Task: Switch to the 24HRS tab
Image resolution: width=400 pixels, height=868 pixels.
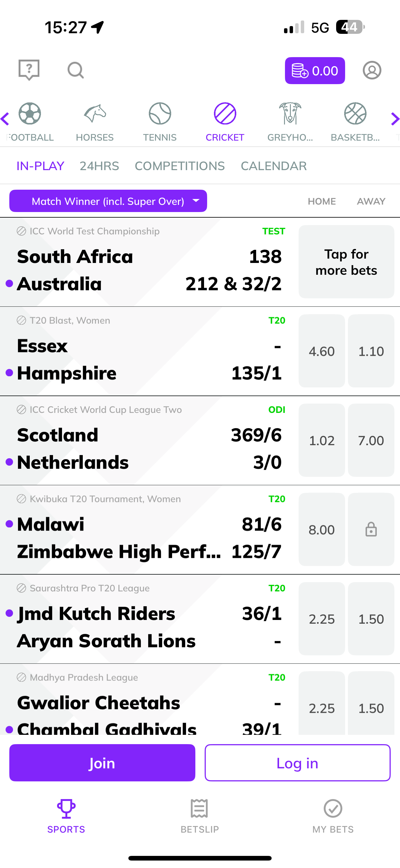Action: click(99, 166)
